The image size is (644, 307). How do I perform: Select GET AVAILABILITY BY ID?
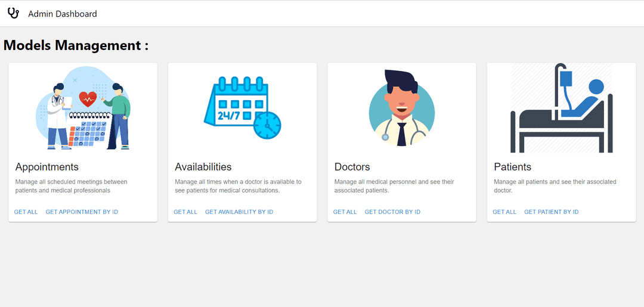[x=239, y=212]
